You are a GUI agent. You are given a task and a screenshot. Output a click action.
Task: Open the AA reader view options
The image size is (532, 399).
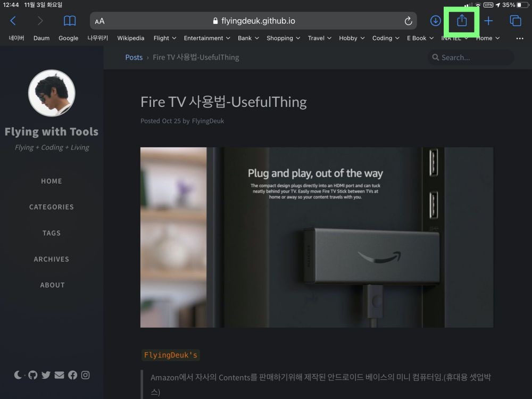pos(99,21)
